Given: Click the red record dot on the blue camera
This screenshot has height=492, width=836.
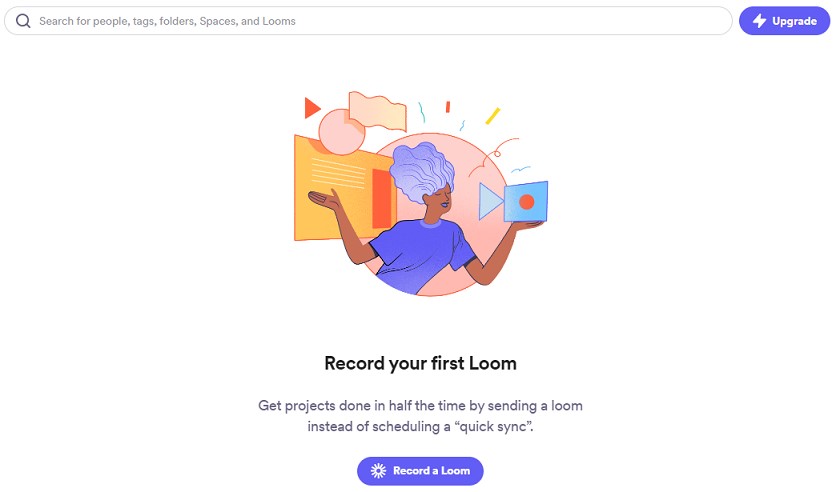Looking at the screenshot, I should point(526,201).
